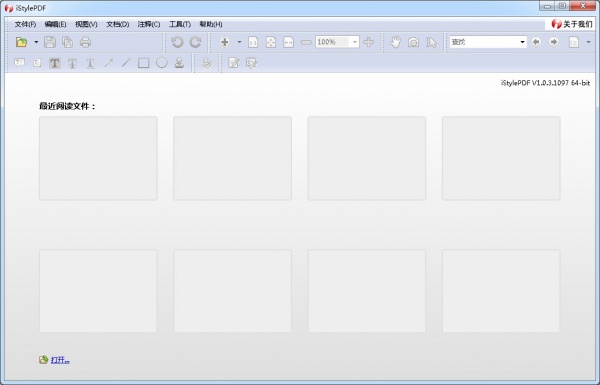Image resolution: width=600 pixels, height=385 pixels.
Task: Select the rectangle drawing tool
Action: (x=143, y=63)
